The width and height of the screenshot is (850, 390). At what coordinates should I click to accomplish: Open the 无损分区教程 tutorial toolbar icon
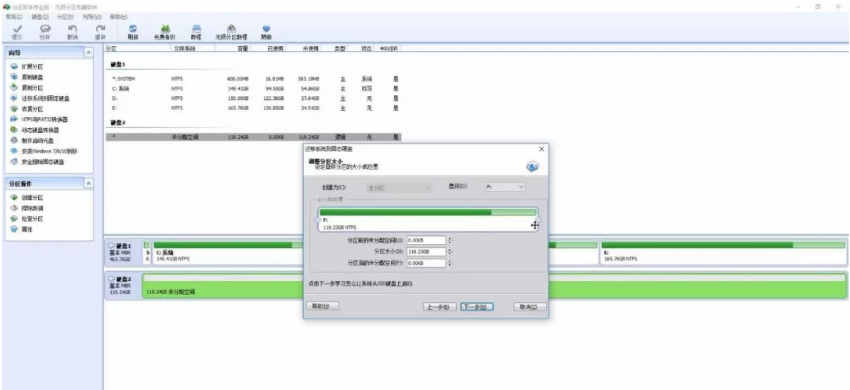231,31
